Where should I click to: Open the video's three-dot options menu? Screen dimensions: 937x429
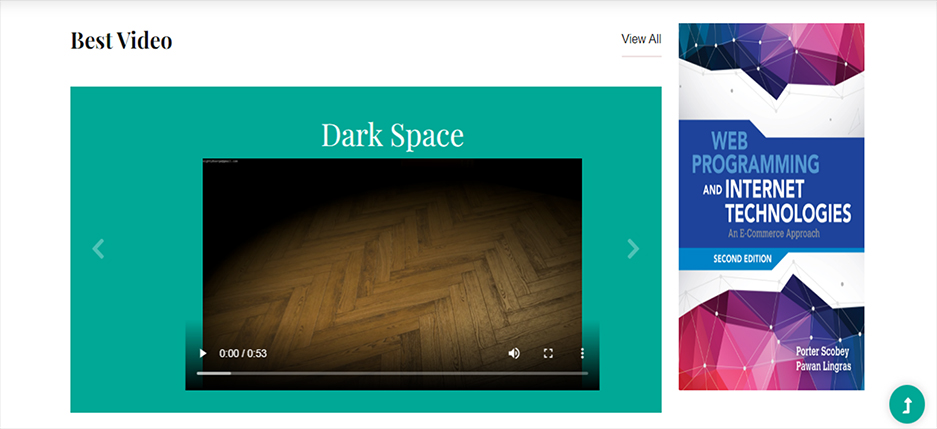[582, 353]
